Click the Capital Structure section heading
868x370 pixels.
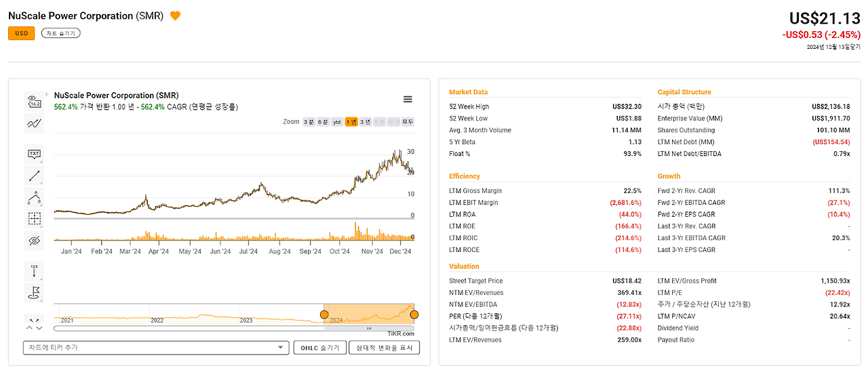point(684,92)
